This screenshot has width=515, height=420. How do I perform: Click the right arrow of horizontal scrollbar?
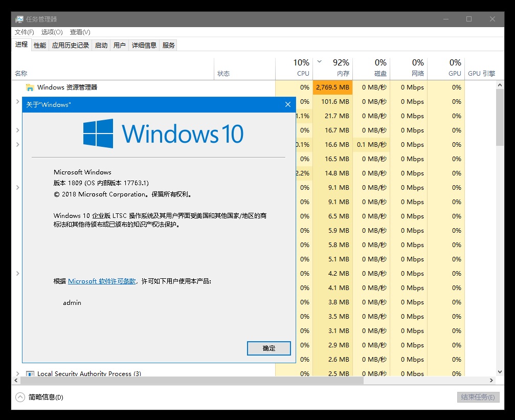pos(492,381)
